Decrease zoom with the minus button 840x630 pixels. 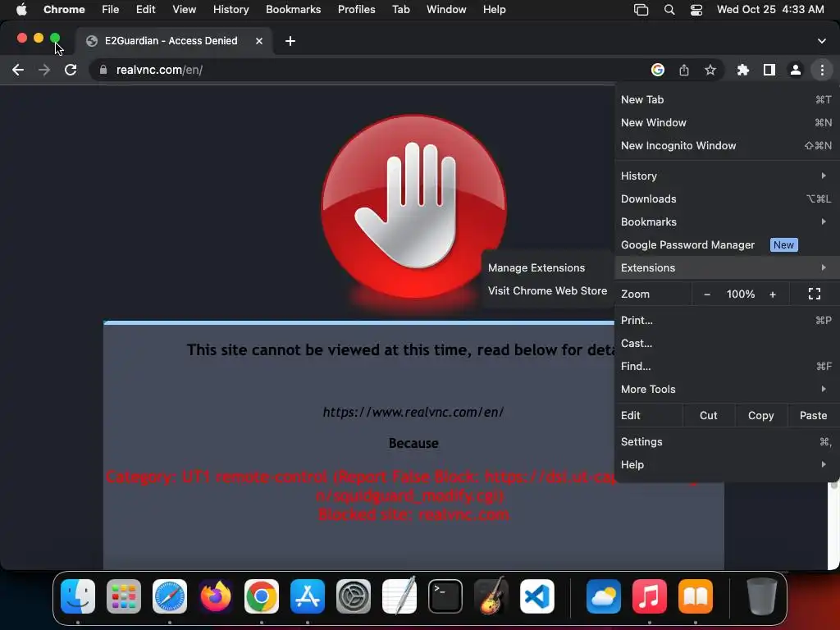click(706, 294)
